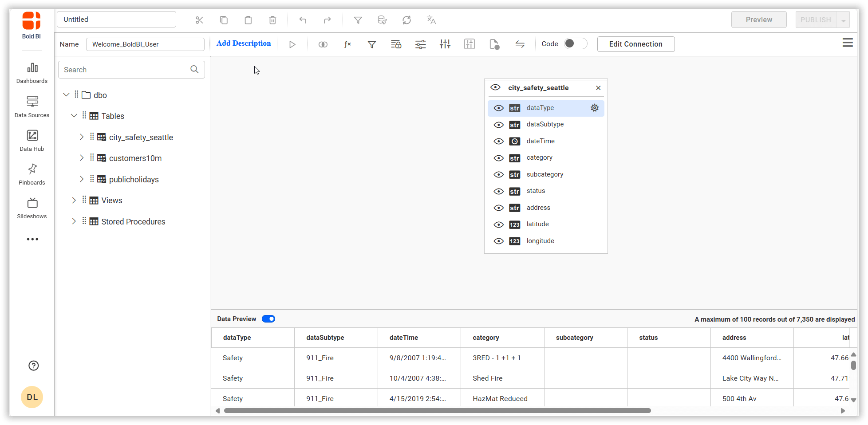Click the Add Description link
Image resolution: width=868 pixels, height=425 pixels.
click(244, 43)
